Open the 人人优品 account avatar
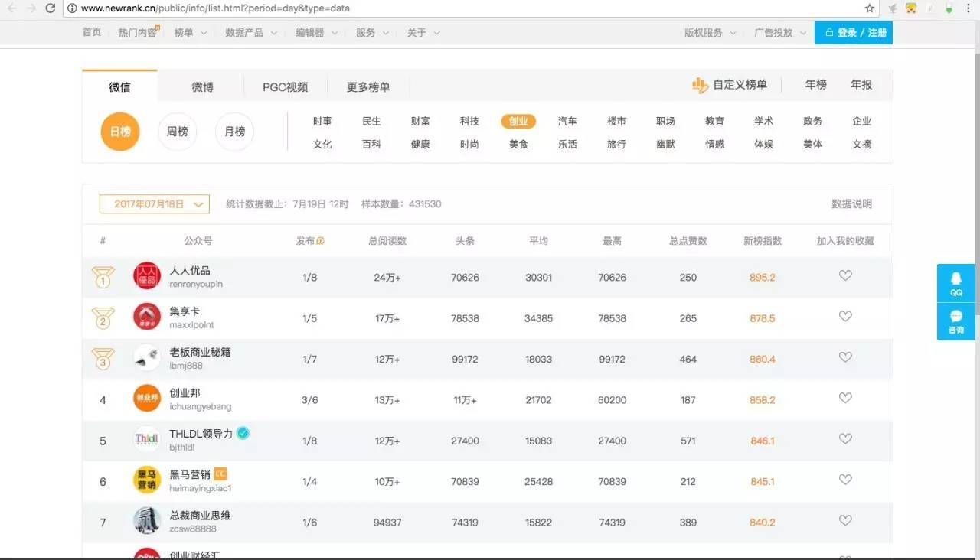 (147, 276)
